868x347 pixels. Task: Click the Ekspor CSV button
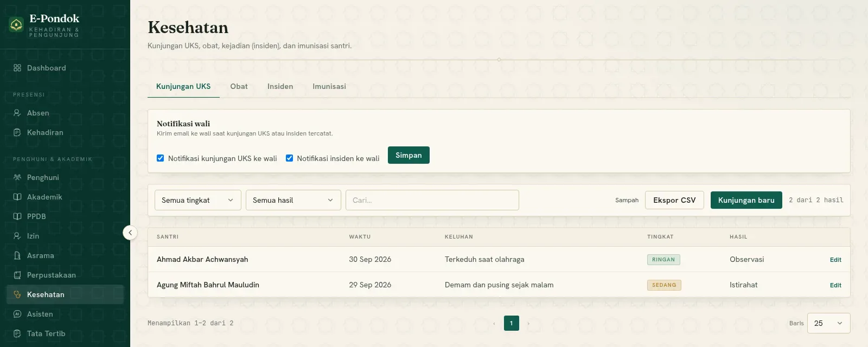(674, 200)
